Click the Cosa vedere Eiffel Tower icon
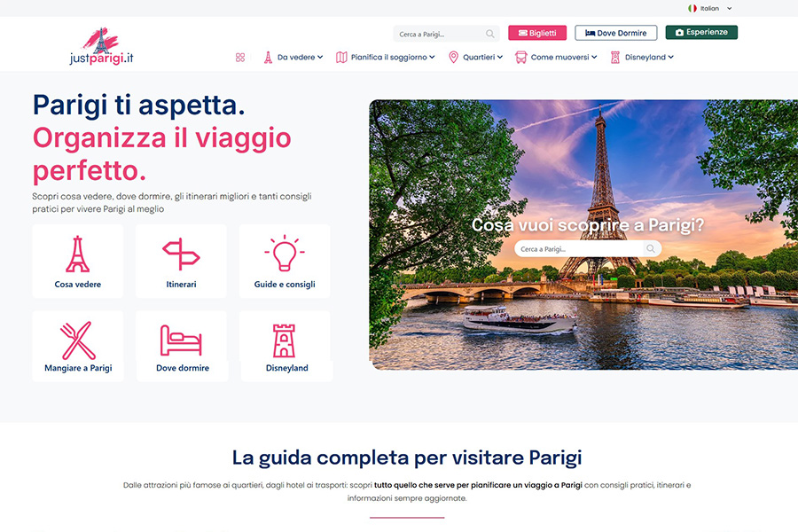Screen dimensions: 798x532 pyautogui.click(x=77, y=254)
